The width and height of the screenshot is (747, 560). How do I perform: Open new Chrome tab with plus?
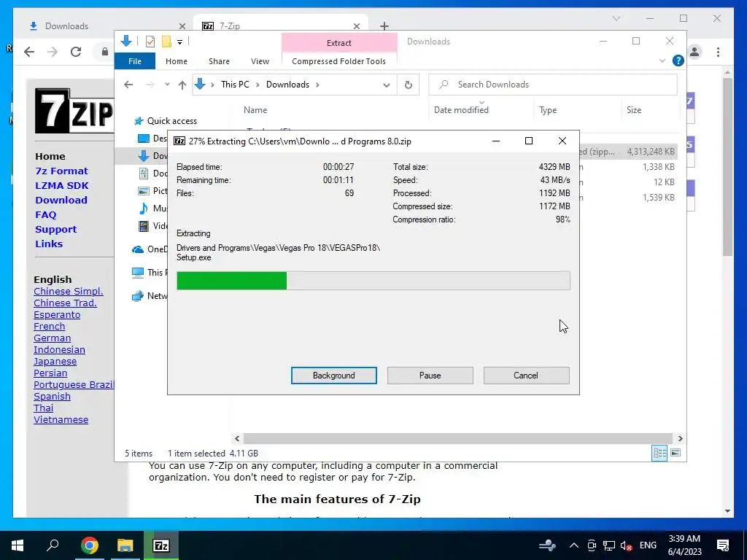384,26
